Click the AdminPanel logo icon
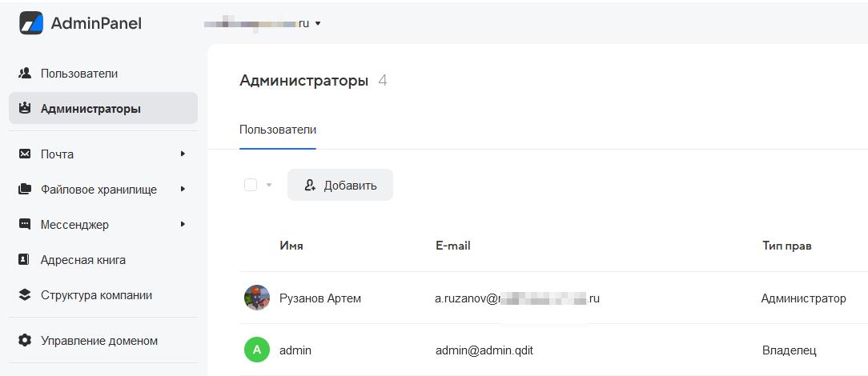This screenshot has width=868, height=376. point(31,23)
